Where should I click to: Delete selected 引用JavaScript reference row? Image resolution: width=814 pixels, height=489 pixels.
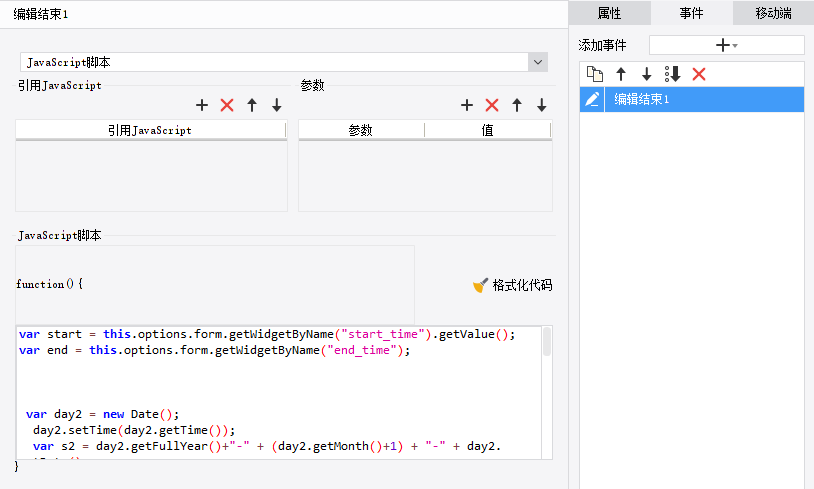point(227,105)
